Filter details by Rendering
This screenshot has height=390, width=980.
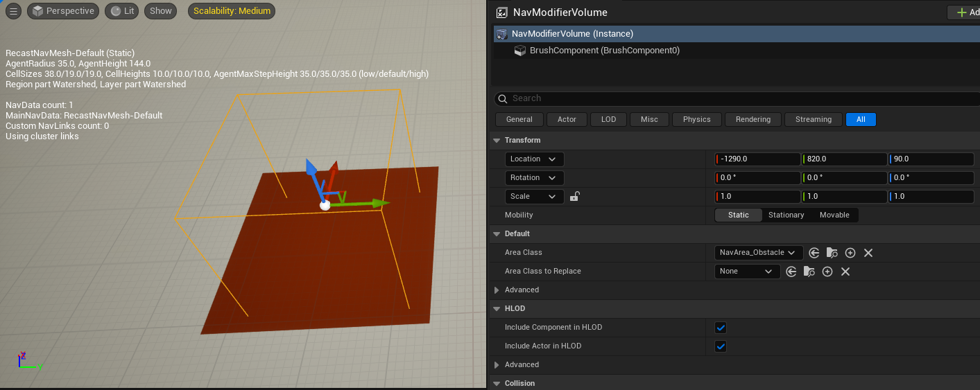[x=753, y=119]
